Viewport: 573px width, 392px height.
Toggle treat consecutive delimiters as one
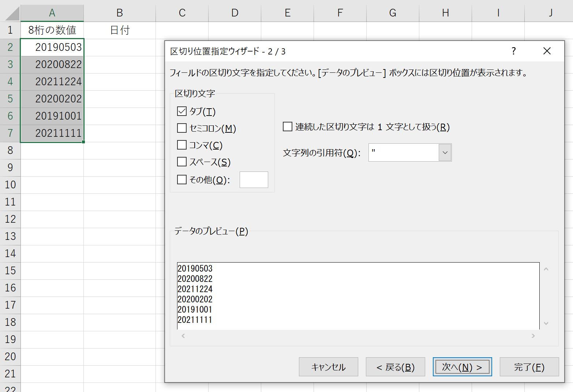(288, 127)
